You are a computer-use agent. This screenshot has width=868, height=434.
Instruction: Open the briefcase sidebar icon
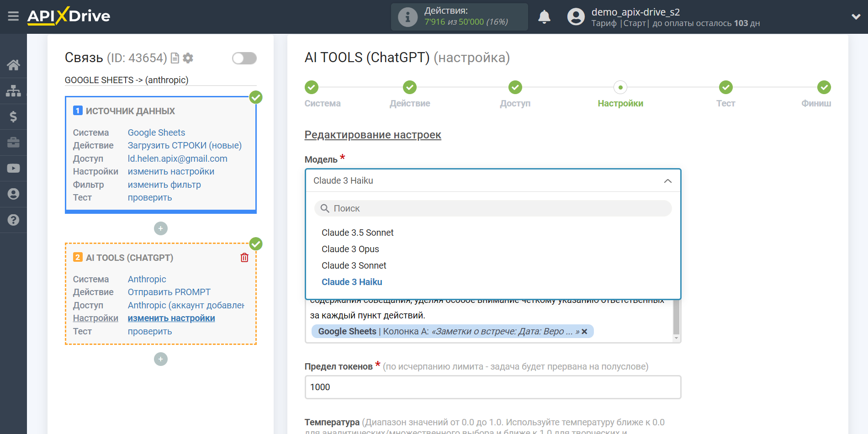(13, 142)
